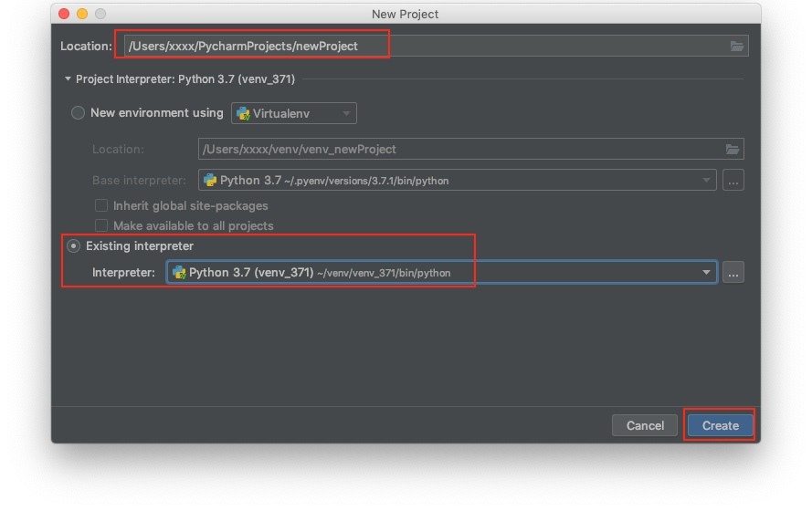Collapse the Project Interpreter section triangle
Image resolution: width=812 pixels, height=511 pixels.
click(x=68, y=79)
